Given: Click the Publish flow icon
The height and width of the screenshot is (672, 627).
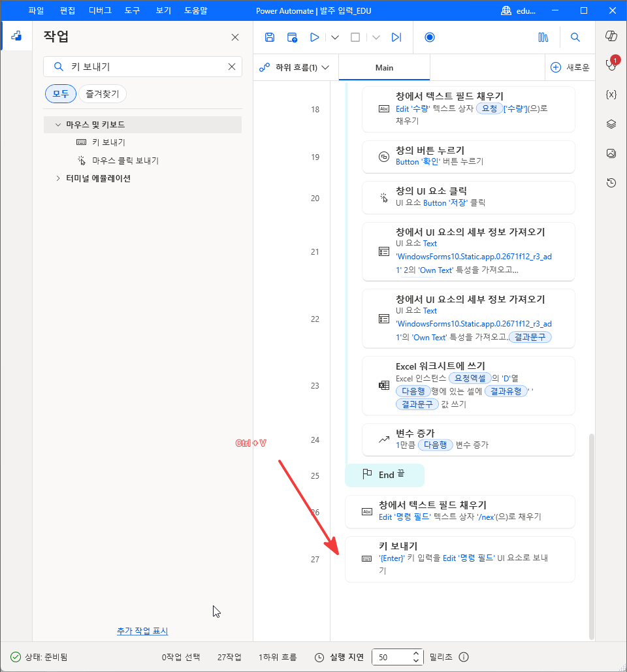Looking at the screenshot, I should point(292,37).
